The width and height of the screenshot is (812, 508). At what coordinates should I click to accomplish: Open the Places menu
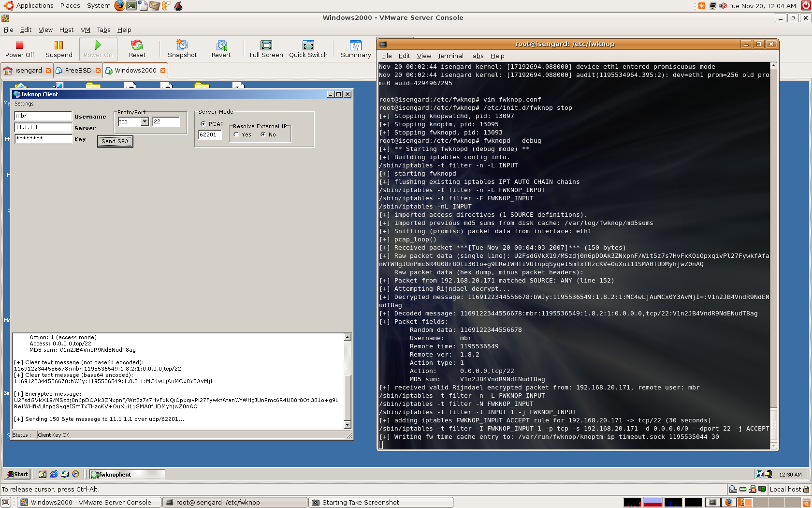point(70,6)
